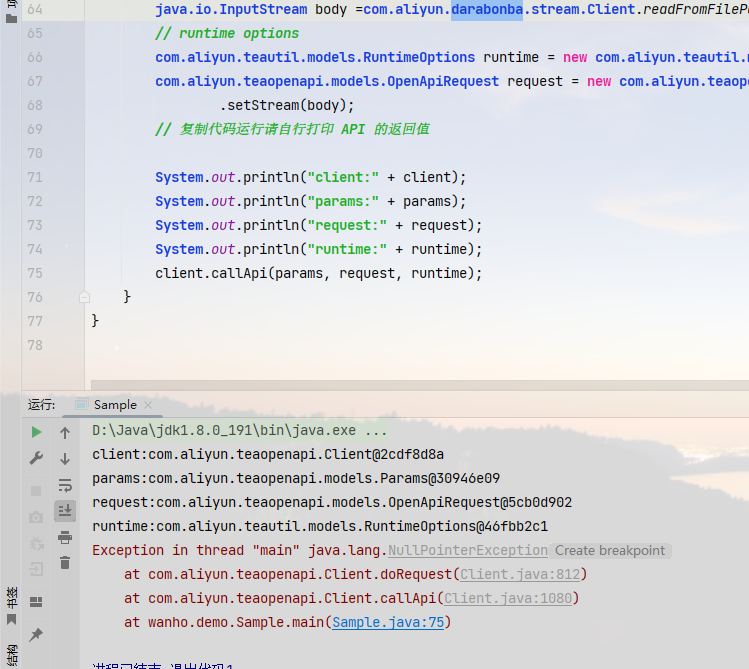The width and height of the screenshot is (749, 669).
Task: Click gutter line number 64
Action: [x=35, y=9]
